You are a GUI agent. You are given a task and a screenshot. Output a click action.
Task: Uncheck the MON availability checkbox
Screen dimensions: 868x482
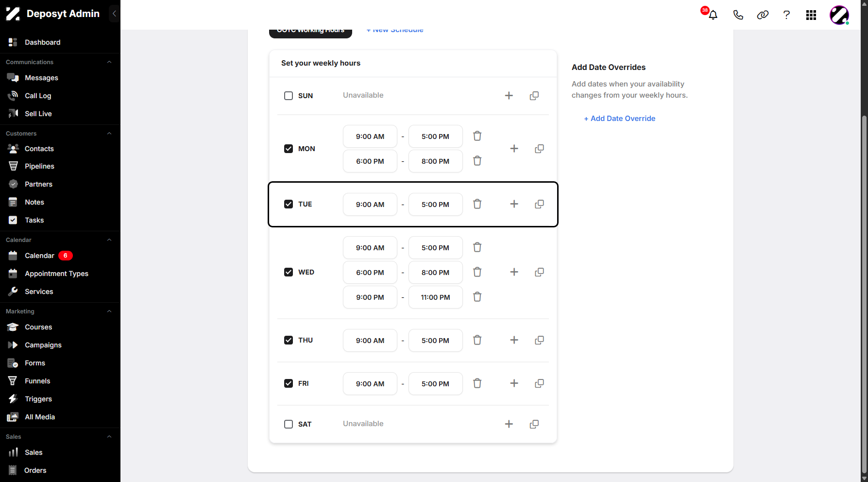(289, 149)
